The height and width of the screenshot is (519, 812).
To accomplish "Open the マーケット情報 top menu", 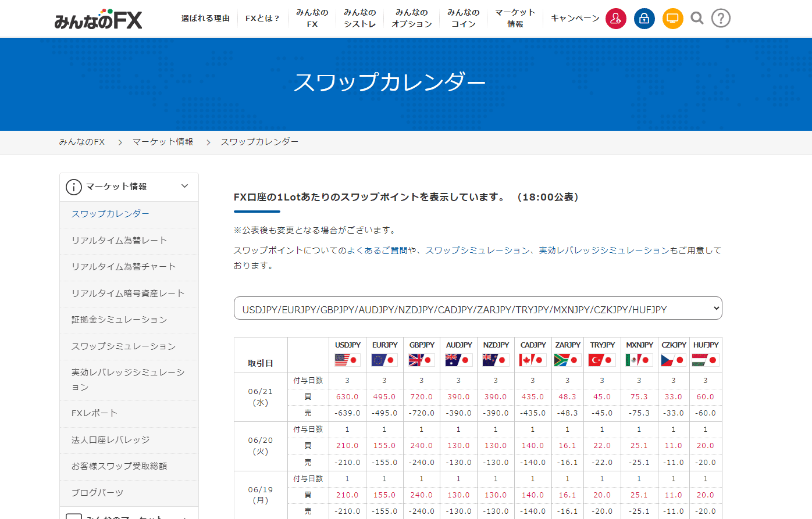I will (x=515, y=18).
